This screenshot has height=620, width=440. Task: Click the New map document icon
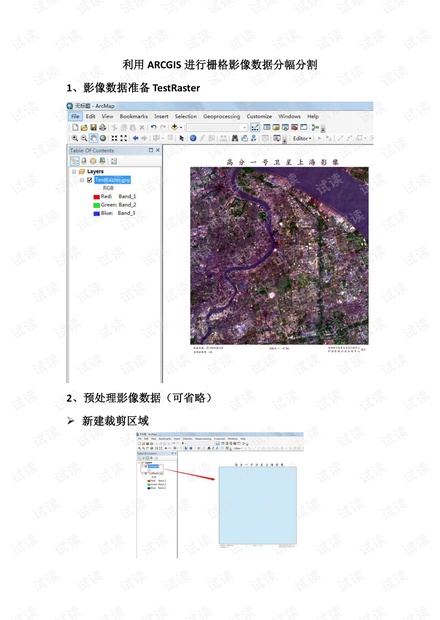point(75,127)
